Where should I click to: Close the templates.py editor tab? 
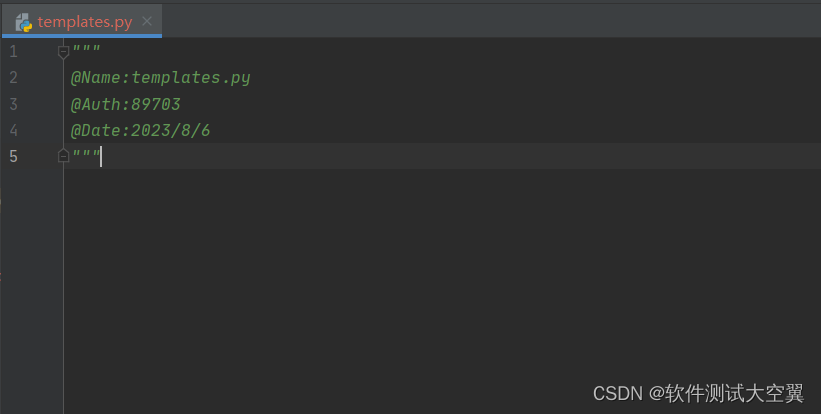pos(147,21)
